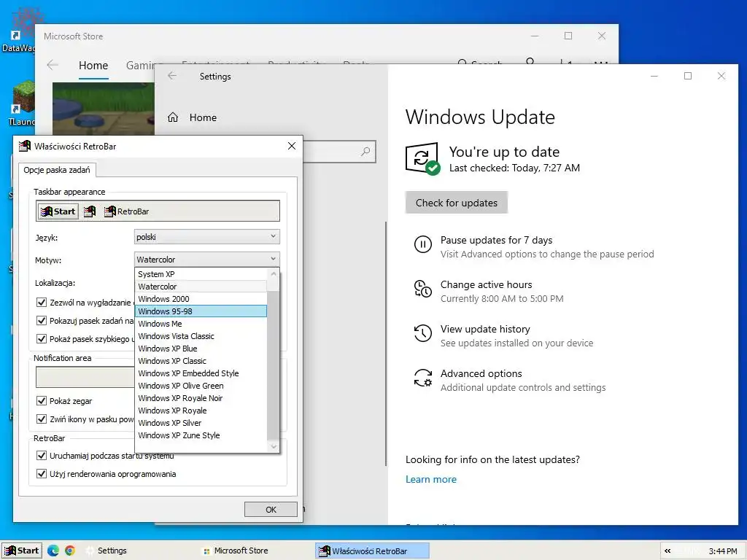Click Settings back arrow
This screenshot has width=747, height=560.
(x=172, y=76)
